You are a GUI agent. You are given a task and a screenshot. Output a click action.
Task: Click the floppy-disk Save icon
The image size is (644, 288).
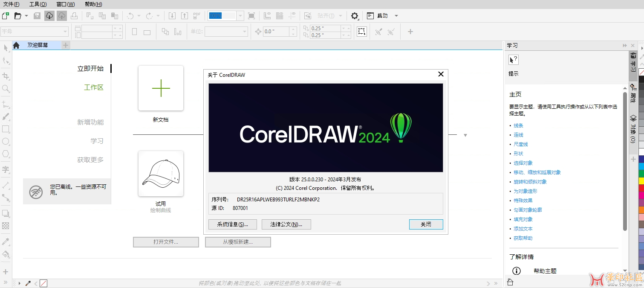pyautogui.click(x=37, y=16)
